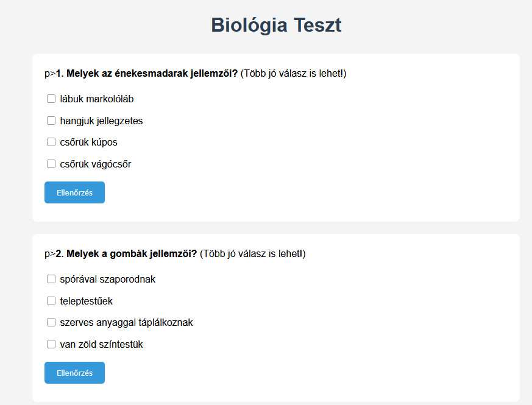The height and width of the screenshot is (405, 532).
Task: Click the 'teleptestűek' label text
Action: click(x=86, y=301)
